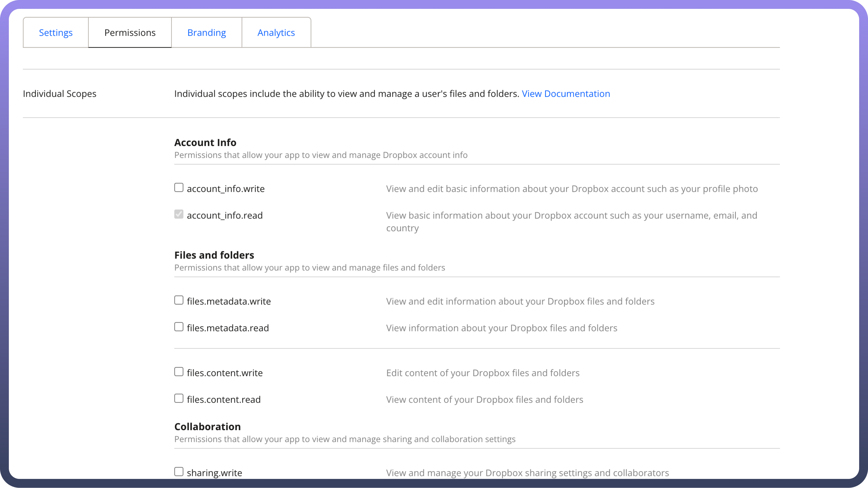The width and height of the screenshot is (868, 488).
Task: Select the Permissions tab
Action: [x=130, y=32]
